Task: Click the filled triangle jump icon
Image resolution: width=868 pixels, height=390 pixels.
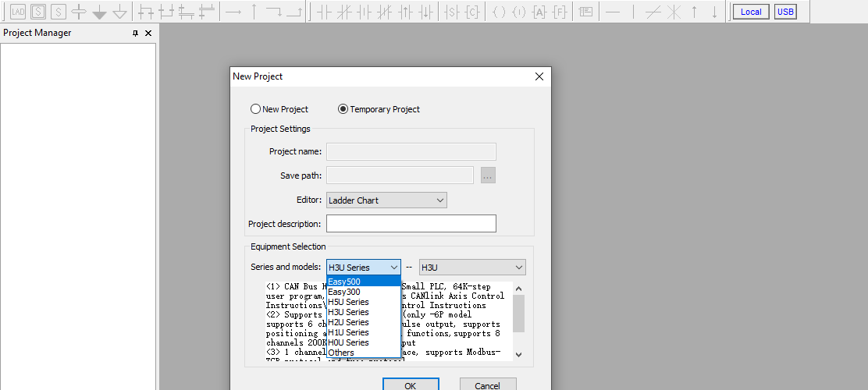Action: [x=100, y=12]
